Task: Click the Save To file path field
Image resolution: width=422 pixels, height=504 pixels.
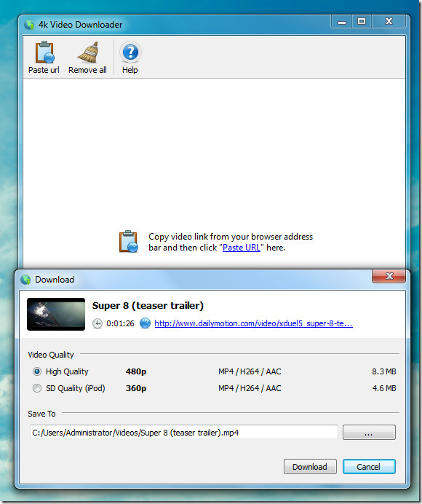Action: pos(184,433)
